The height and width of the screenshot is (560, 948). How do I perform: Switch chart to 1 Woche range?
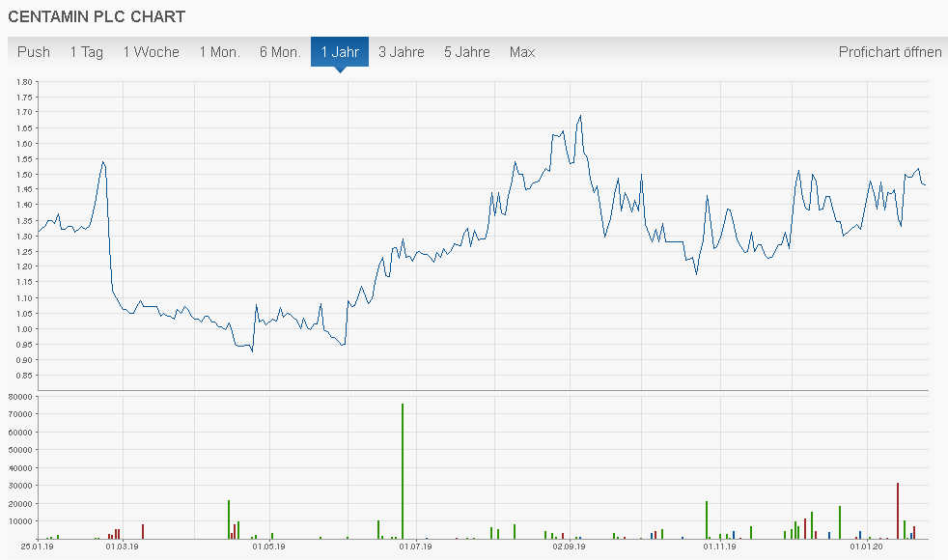[152, 52]
